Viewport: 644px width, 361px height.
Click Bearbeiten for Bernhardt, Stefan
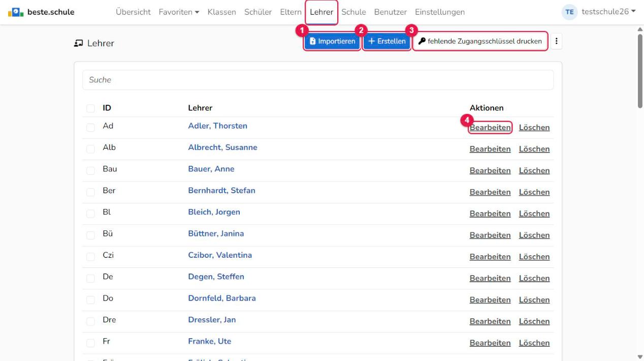490,192
